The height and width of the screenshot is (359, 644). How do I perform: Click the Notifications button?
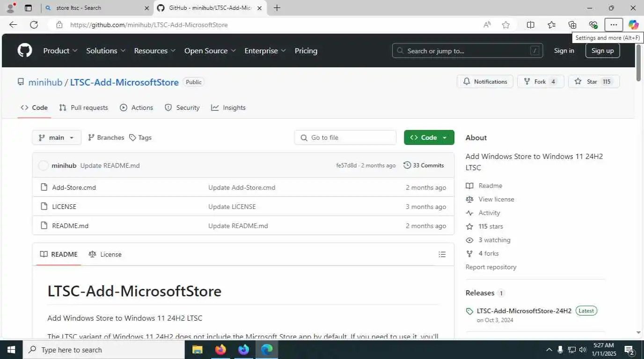pyautogui.click(x=485, y=81)
